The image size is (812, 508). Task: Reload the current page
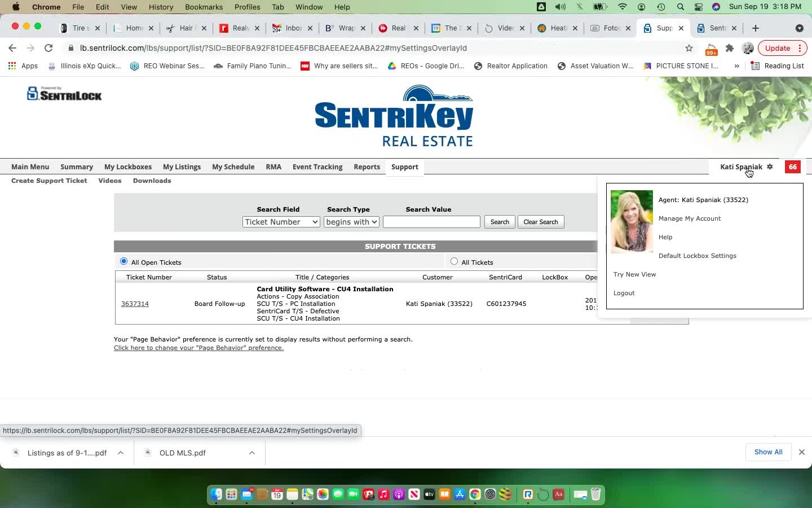point(48,48)
